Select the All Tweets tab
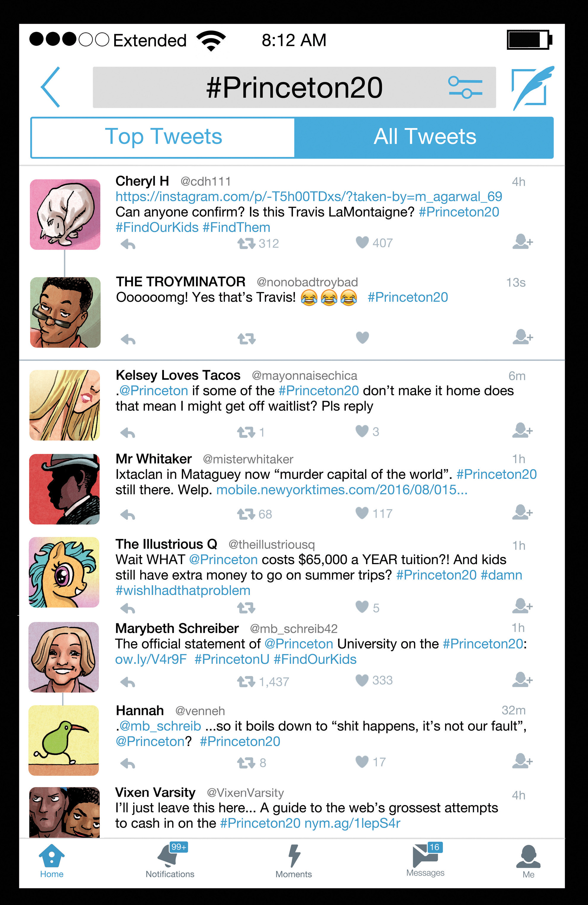588x905 pixels. (424, 137)
